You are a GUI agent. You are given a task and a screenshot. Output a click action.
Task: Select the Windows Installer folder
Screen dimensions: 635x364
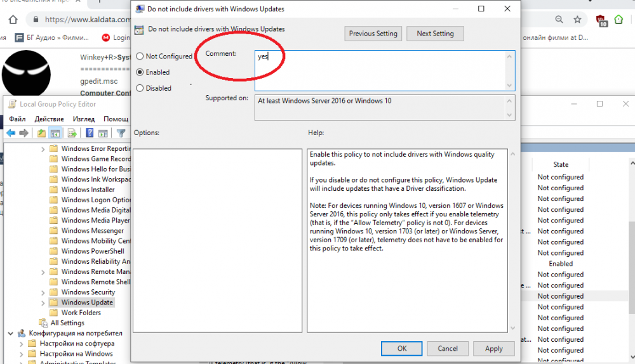pyautogui.click(x=88, y=190)
